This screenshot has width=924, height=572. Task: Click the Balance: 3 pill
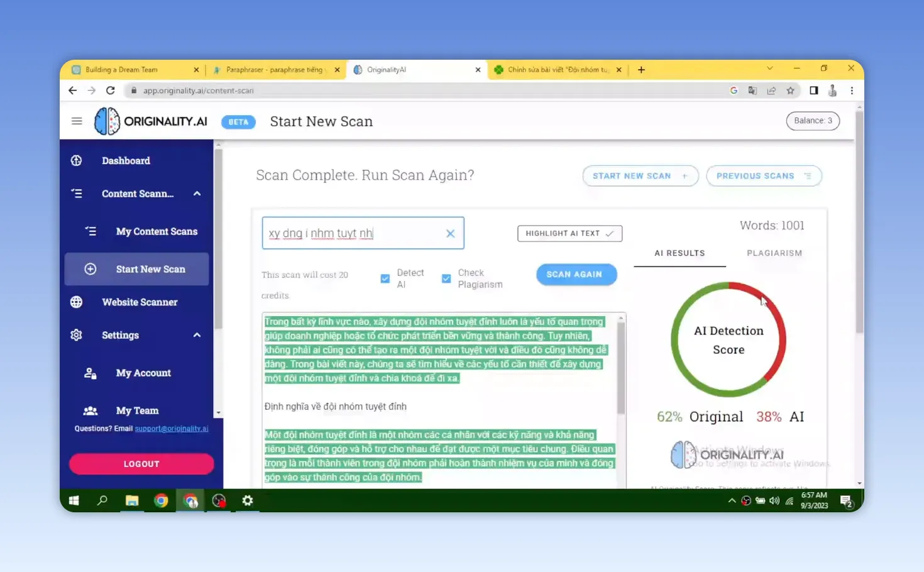tap(813, 121)
